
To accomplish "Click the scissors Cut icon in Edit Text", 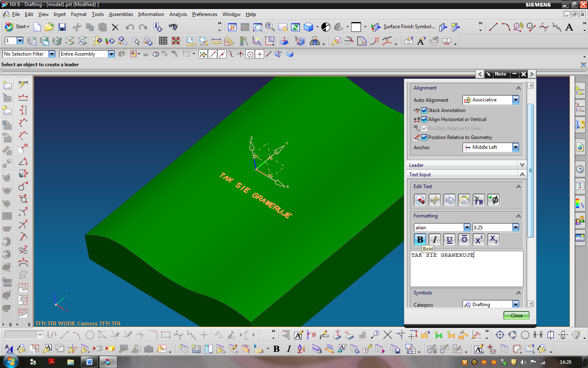I will point(435,200).
